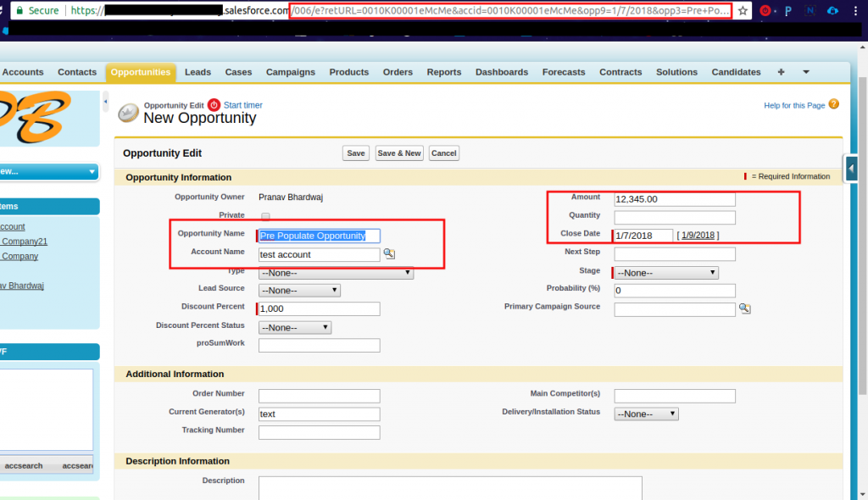Open the Help for this Page link
Screen dimensions: 868x500
pos(794,105)
